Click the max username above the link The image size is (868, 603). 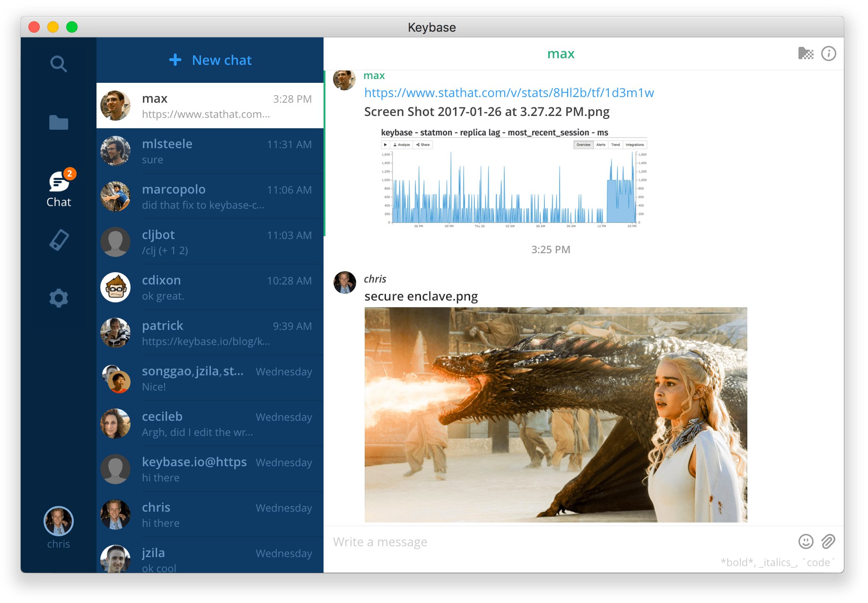coord(374,76)
